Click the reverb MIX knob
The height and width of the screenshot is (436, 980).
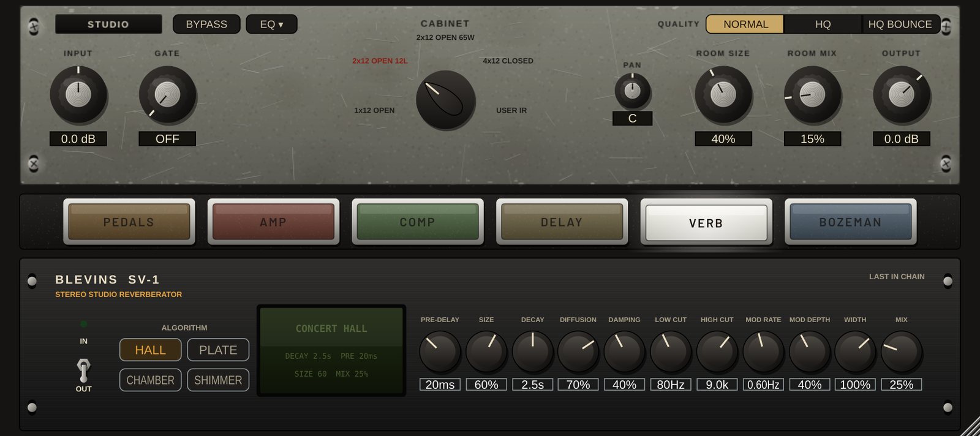[902, 352]
